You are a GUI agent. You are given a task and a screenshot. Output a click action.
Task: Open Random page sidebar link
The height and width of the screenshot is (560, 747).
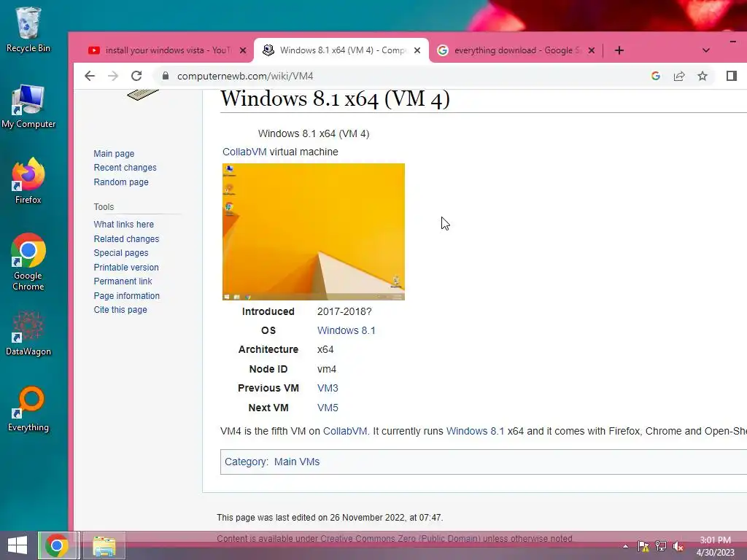tap(121, 182)
